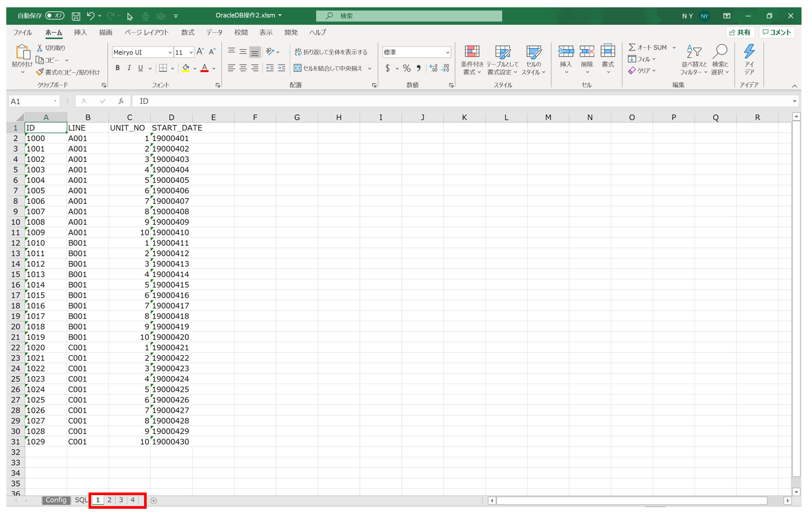
Task: Click the Paste clipboard icon
Action: click(23, 52)
